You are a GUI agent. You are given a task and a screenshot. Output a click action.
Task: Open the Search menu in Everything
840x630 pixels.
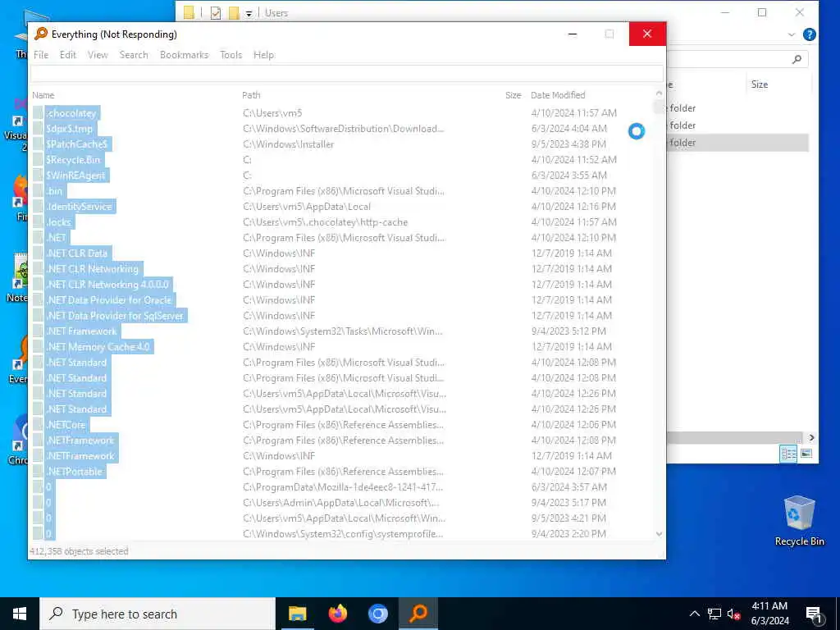134,55
